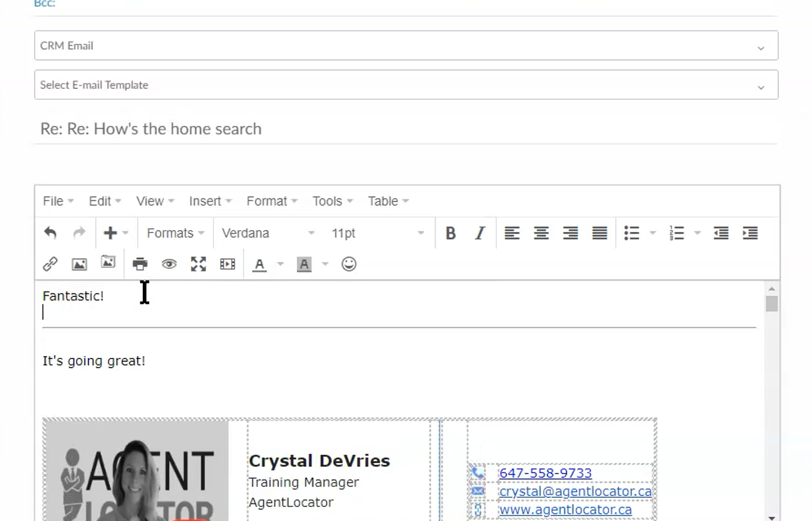Open the Edit menu
This screenshot has width=812, height=521.
[105, 201]
